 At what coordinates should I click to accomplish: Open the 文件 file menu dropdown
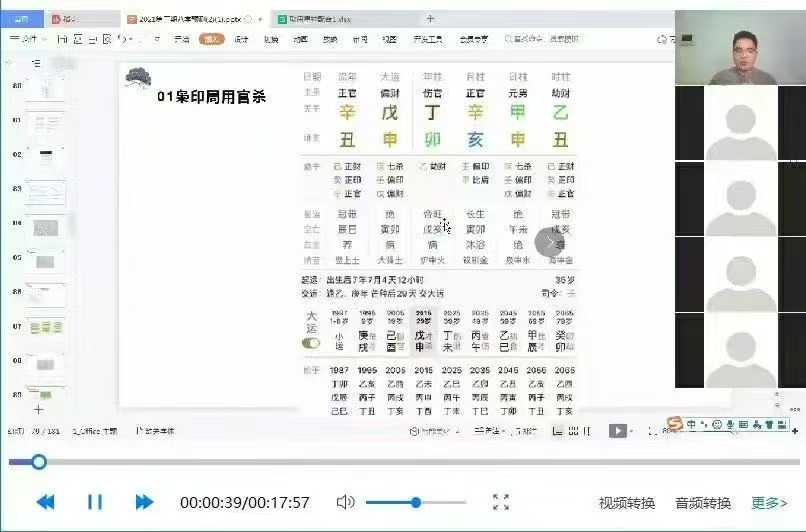(x=29, y=39)
